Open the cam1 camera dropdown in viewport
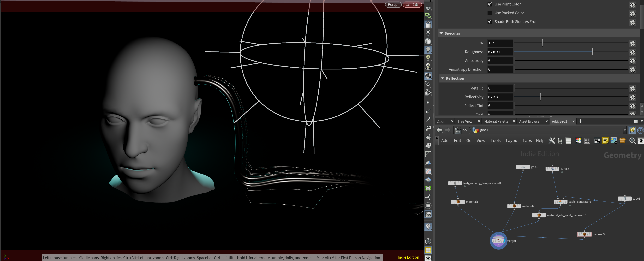The height and width of the screenshot is (261, 644). click(412, 4)
